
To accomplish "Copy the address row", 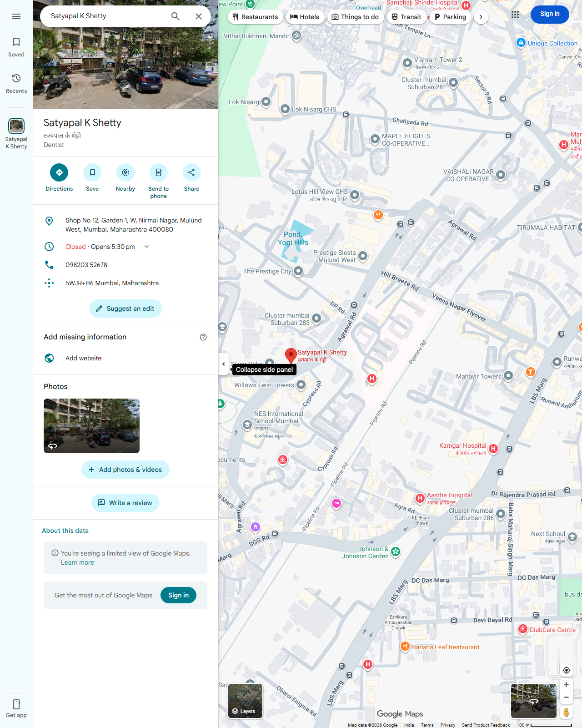I will [x=125, y=225].
